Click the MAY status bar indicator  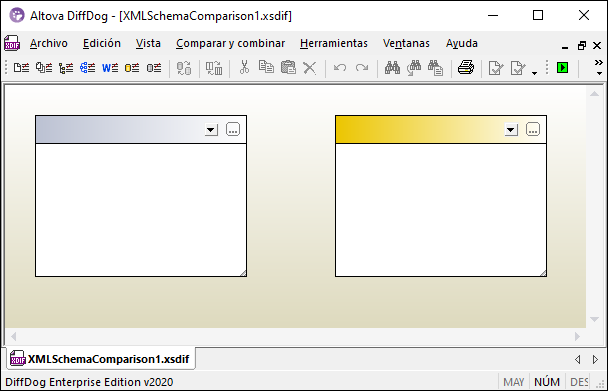(x=513, y=382)
